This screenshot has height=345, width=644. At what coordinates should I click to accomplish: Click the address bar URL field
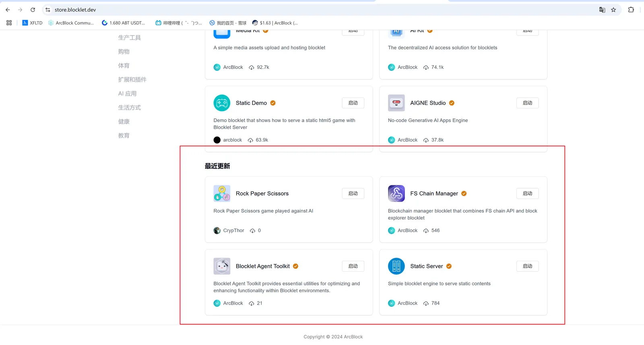[x=322, y=10]
